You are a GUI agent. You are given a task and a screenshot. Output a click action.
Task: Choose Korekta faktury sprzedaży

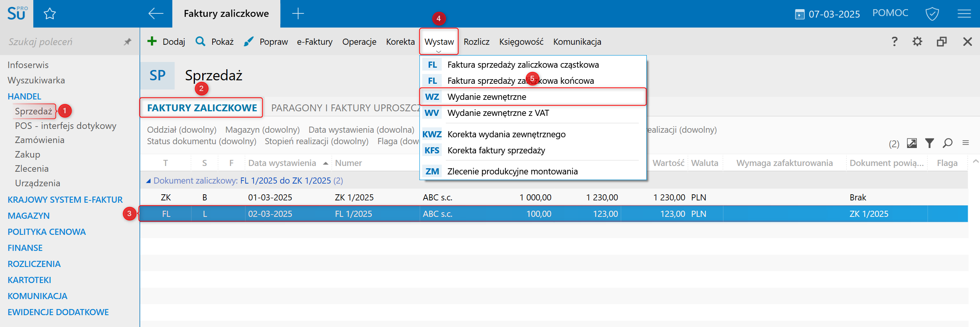click(533, 150)
